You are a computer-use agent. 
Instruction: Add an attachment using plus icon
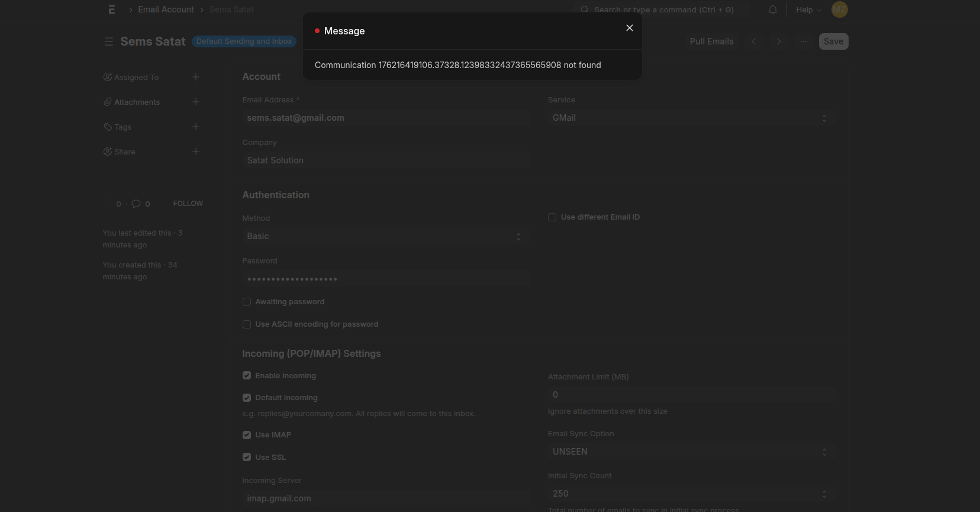tap(196, 102)
